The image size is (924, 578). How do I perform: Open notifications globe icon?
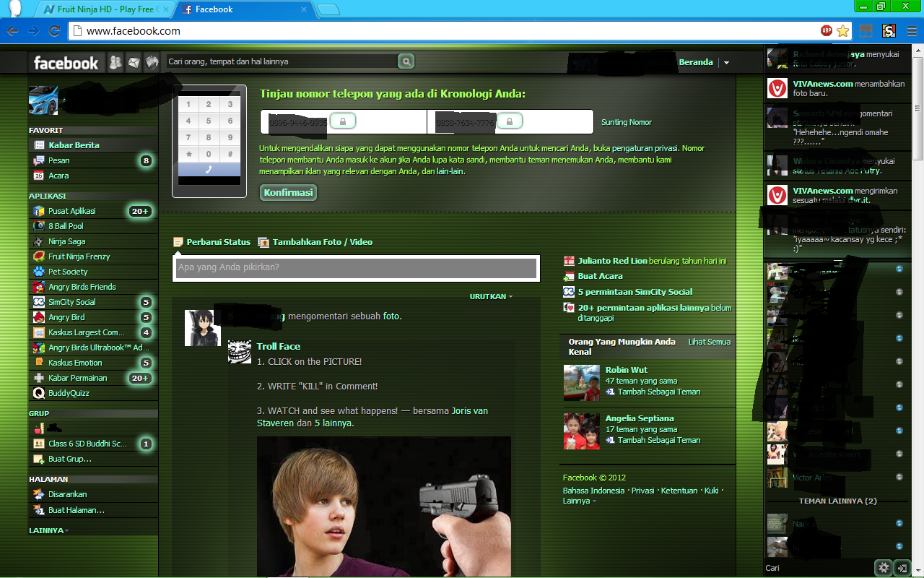(x=152, y=62)
